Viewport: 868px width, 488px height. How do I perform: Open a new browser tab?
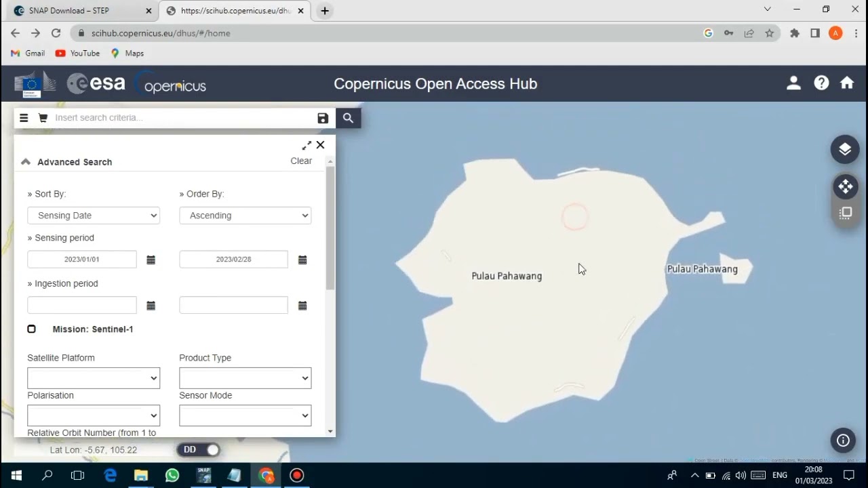tap(325, 11)
